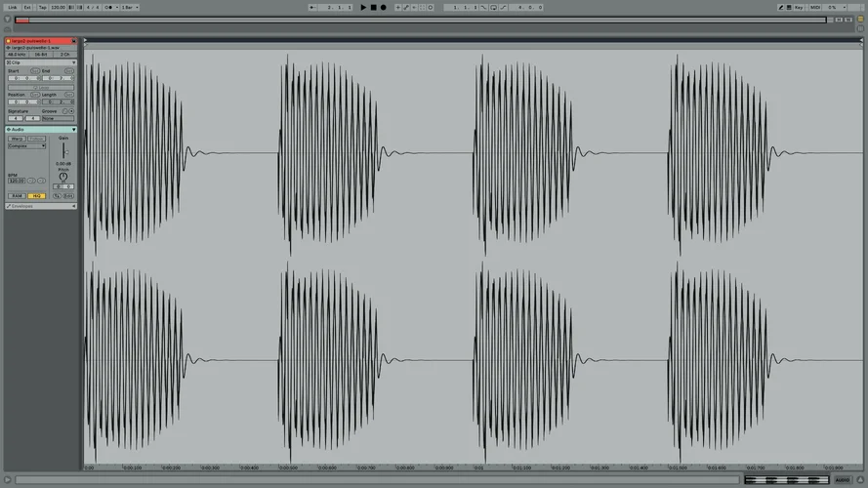Open the CPU load 0% dropdown arrow
The width and height of the screenshot is (868, 488).
click(845, 8)
